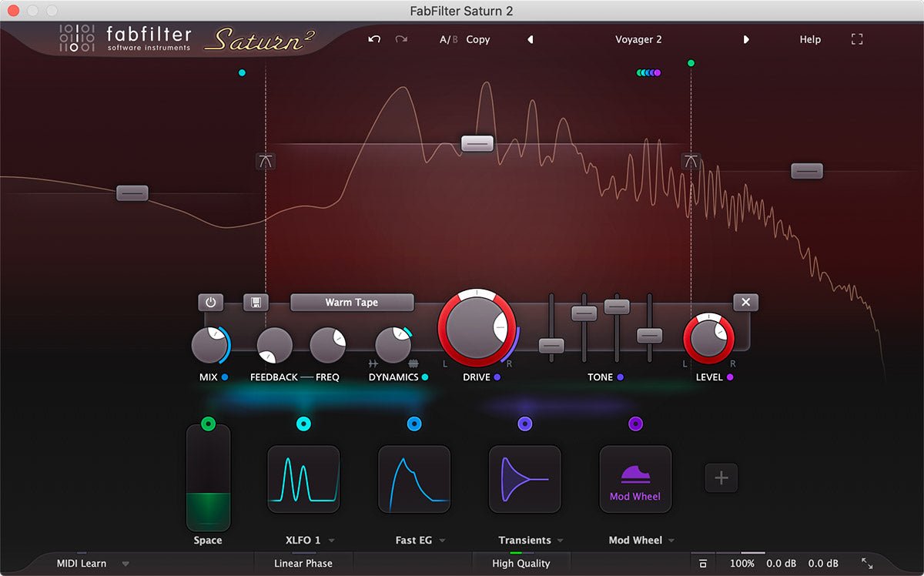Toggle the band bypass power button
This screenshot has height=576, width=924.
tap(210, 302)
